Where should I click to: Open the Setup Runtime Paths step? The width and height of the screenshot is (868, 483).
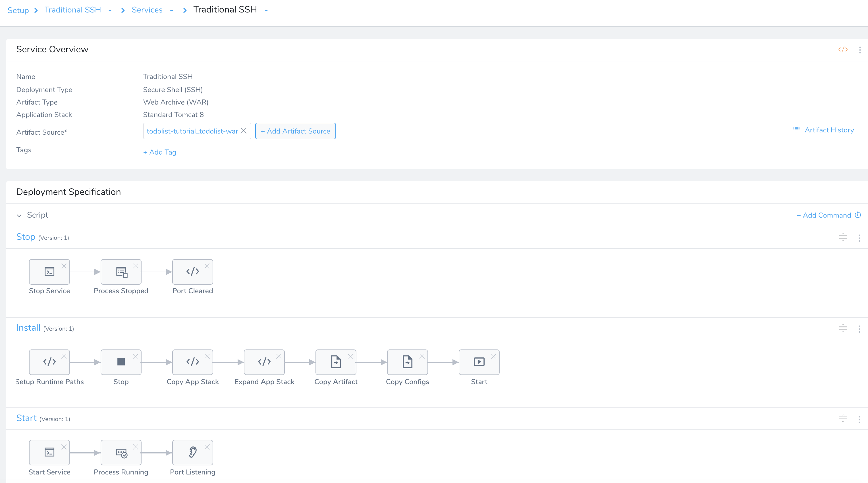(x=49, y=362)
